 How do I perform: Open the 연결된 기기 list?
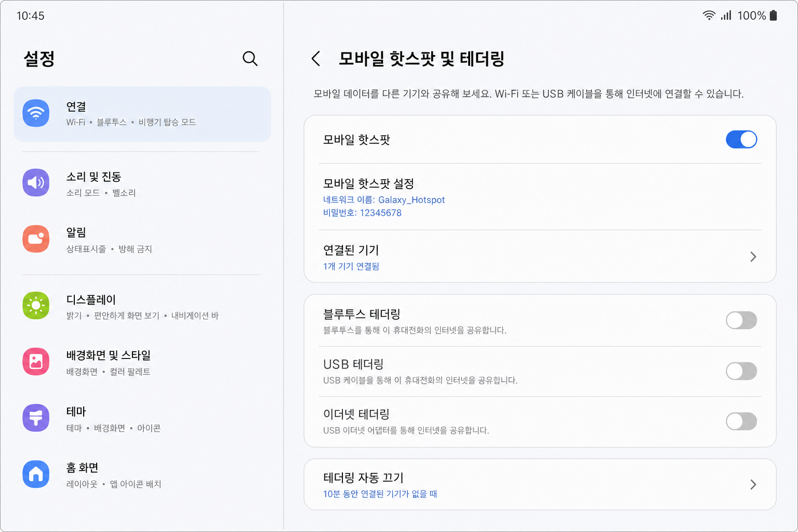tap(540, 257)
